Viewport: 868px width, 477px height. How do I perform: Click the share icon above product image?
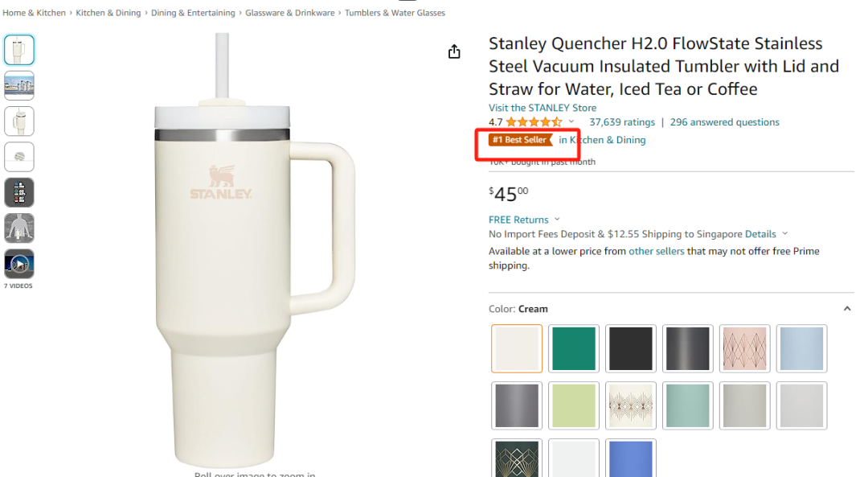point(454,51)
